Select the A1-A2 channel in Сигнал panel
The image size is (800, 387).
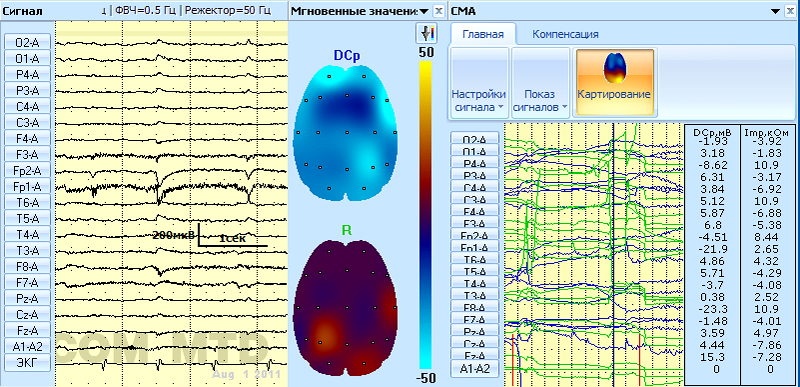pyautogui.click(x=28, y=346)
